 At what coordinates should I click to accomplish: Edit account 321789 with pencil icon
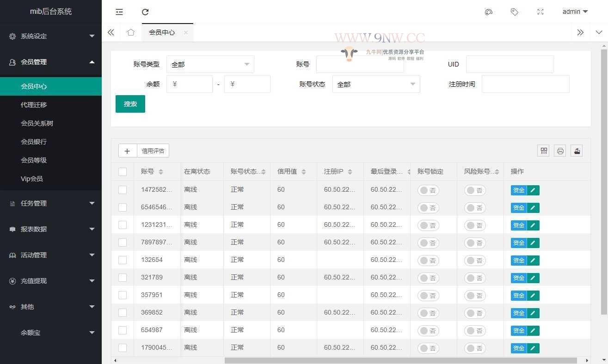[x=533, y=278]
